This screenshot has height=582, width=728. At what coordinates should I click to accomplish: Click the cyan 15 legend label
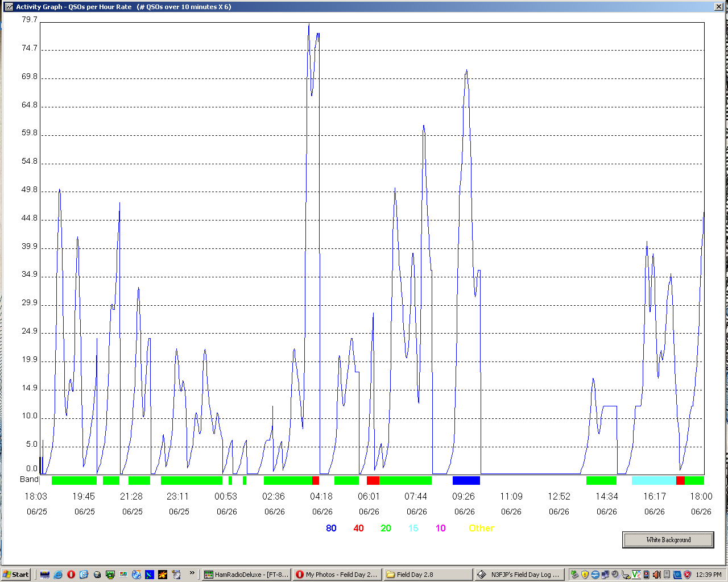413,528
